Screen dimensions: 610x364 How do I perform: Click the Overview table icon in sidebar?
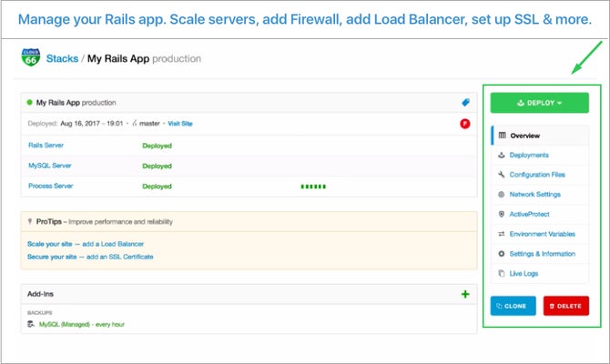[503, 136]
